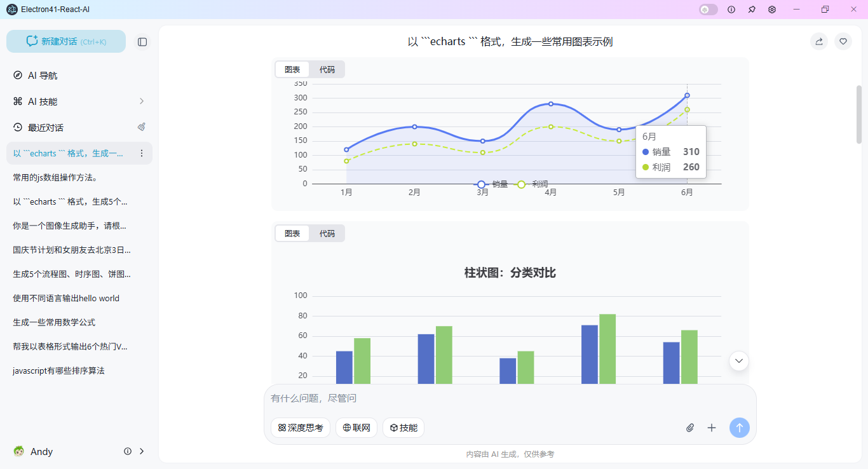Viewport: 868px width, 469px height.
Task: Click the Andy user avatar
Action: coord(19,451)
